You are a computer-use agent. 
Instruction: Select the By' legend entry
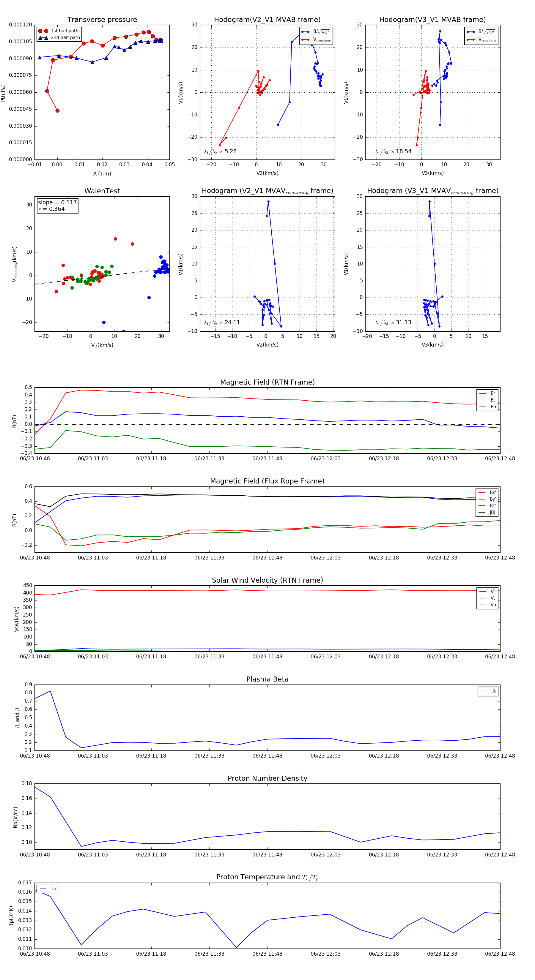(x=487, y=499)
